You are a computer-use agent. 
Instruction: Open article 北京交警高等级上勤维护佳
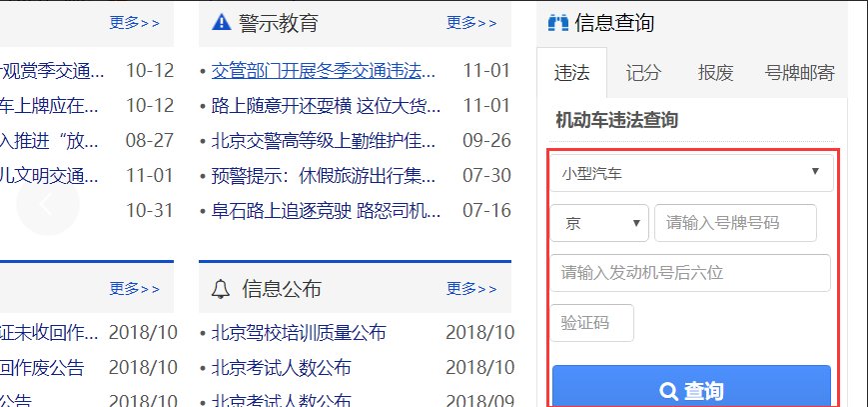click(326, 141)
